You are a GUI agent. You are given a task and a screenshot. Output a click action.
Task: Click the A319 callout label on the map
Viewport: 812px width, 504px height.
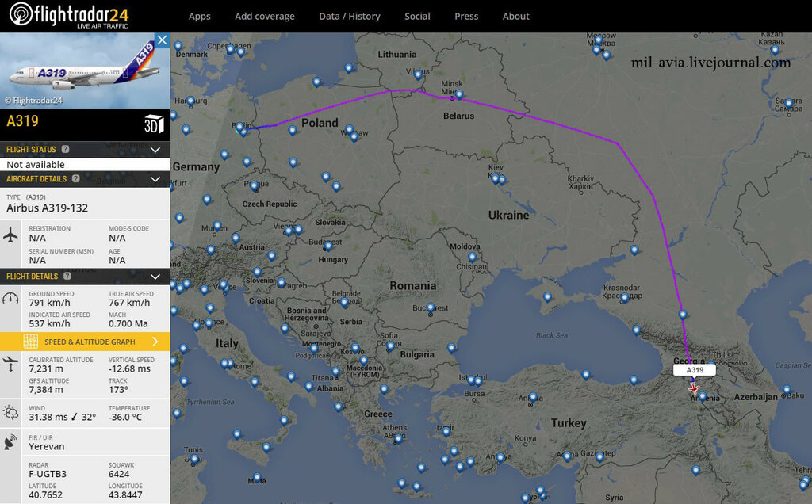(x=695, y=370)
